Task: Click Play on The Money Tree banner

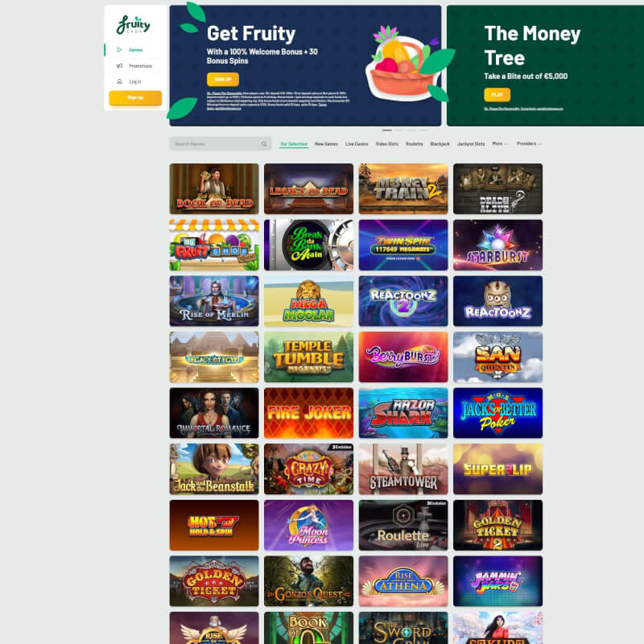Action: pyautogui.click(x=497, y=94)
